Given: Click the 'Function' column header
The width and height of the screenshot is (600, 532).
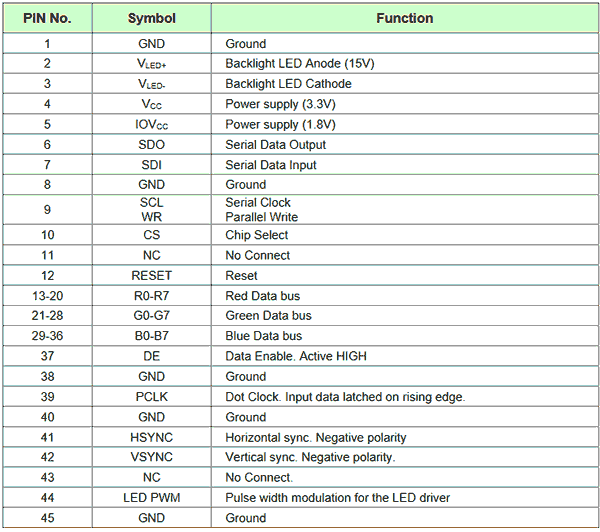Looking at the screenshot, I should pos(404,18).
